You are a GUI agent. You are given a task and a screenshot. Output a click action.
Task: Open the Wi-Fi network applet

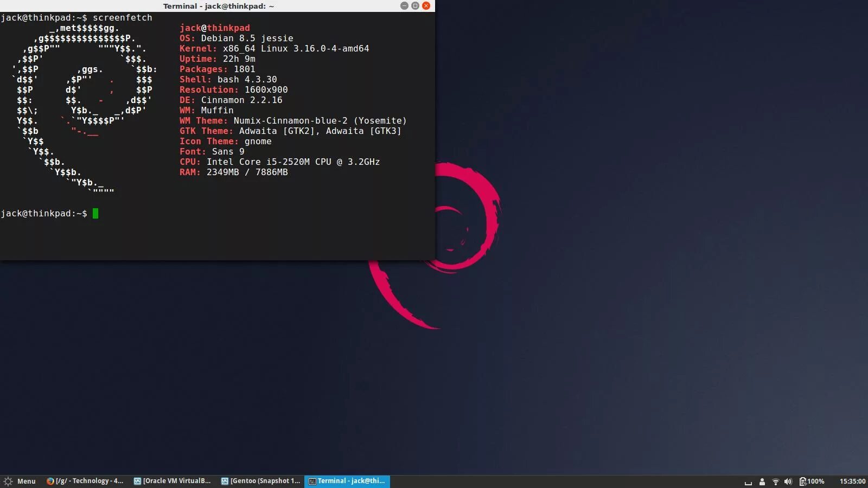click(775, 481)
